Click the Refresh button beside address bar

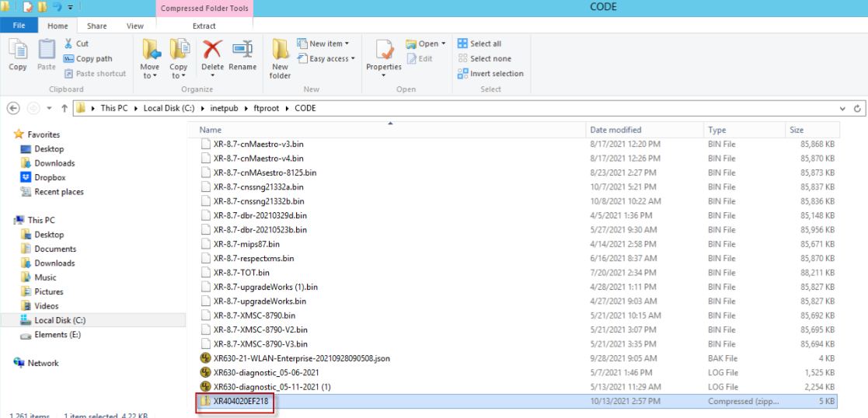pos(857,109)
